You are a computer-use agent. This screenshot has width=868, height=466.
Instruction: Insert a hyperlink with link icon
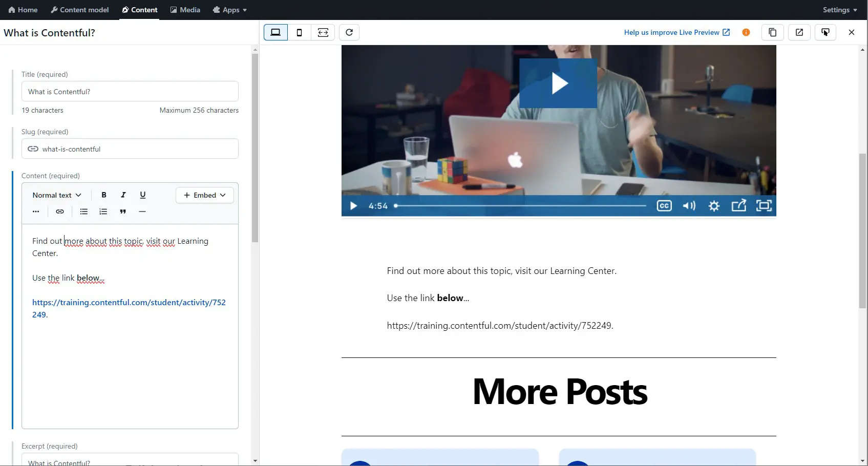pyautogui.click(x=60, y=211)
